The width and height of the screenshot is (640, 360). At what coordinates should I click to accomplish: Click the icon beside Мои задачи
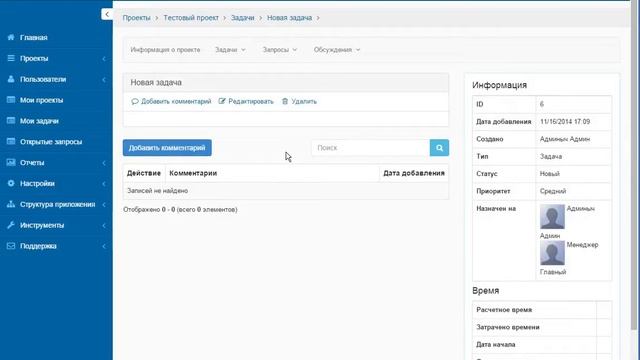[11, 121]
